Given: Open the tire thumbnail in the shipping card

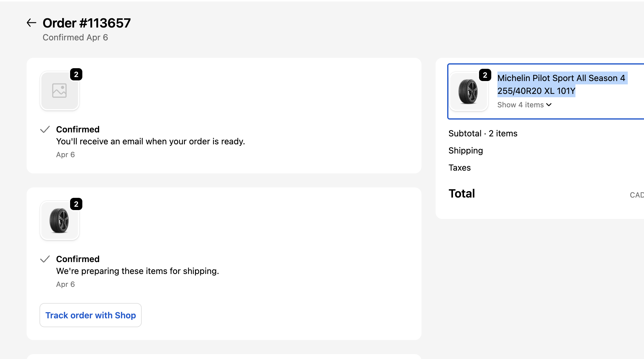Looking at the screenshot, I should click(x=59, y=220).
